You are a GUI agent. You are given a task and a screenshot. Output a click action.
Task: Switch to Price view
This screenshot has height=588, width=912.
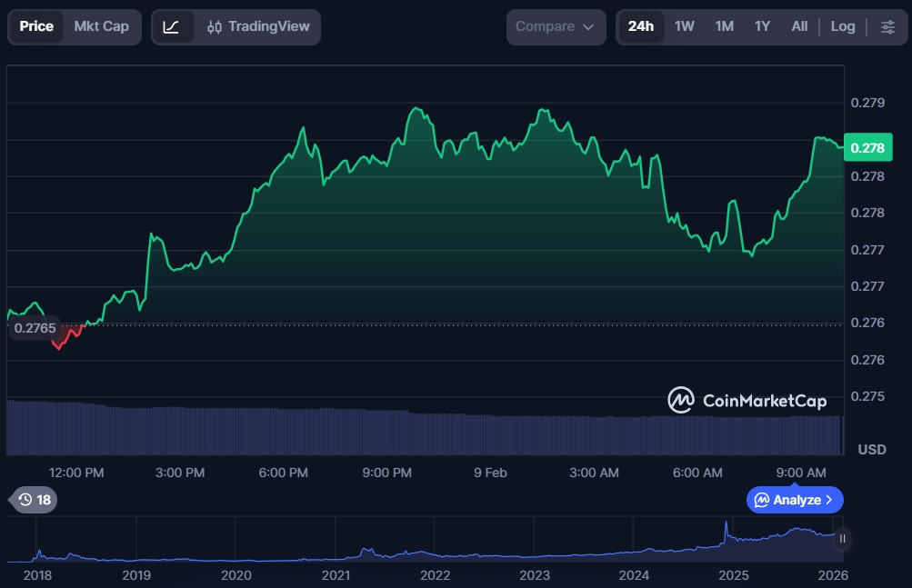pos(36,26)
